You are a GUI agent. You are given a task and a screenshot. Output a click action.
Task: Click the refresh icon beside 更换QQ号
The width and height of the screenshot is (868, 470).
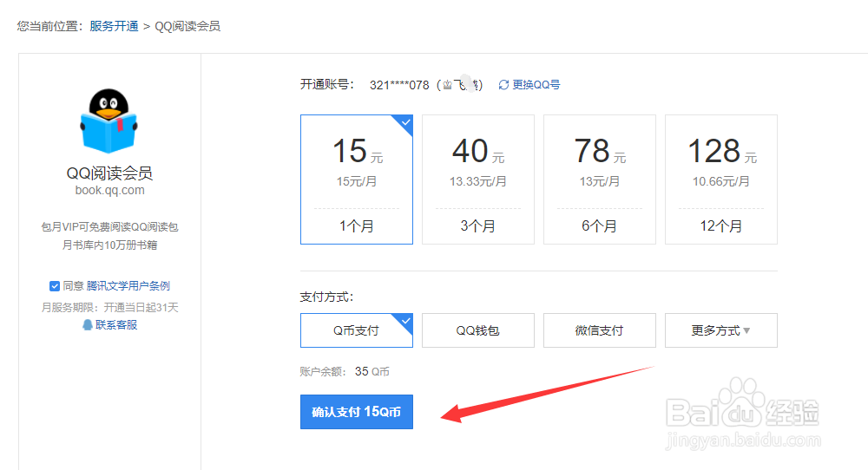pos(503,85)
